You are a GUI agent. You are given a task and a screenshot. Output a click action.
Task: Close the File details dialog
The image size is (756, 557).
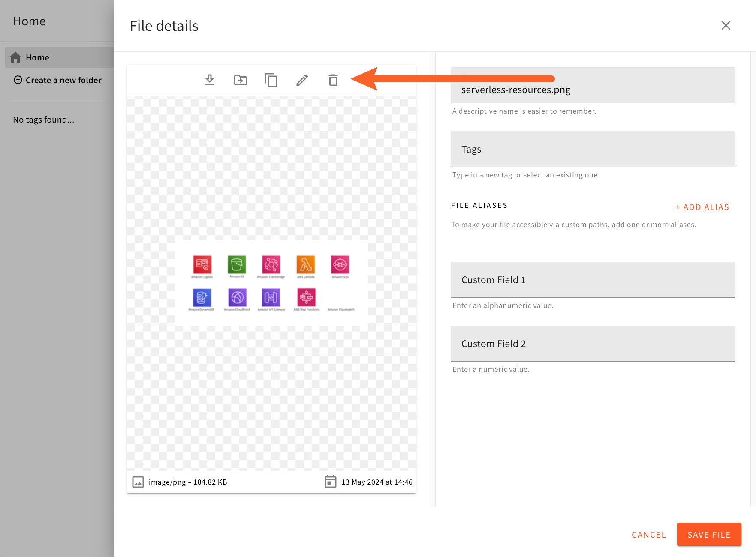point(726,25)
